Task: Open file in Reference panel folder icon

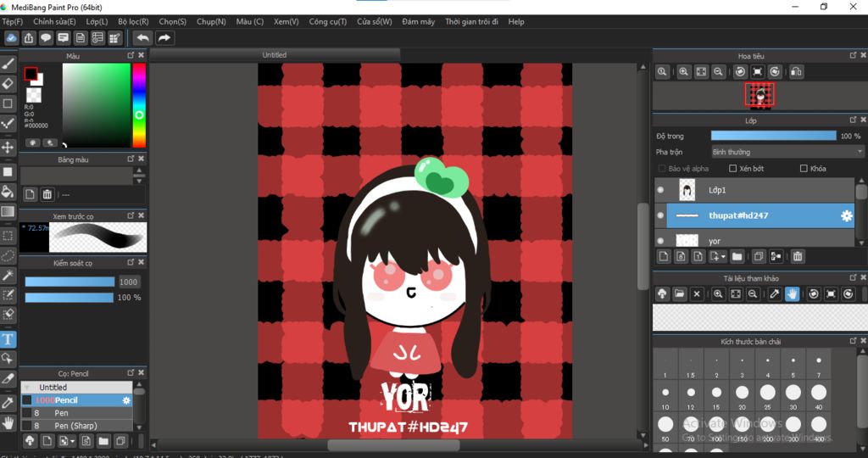Action: (679, 294)
